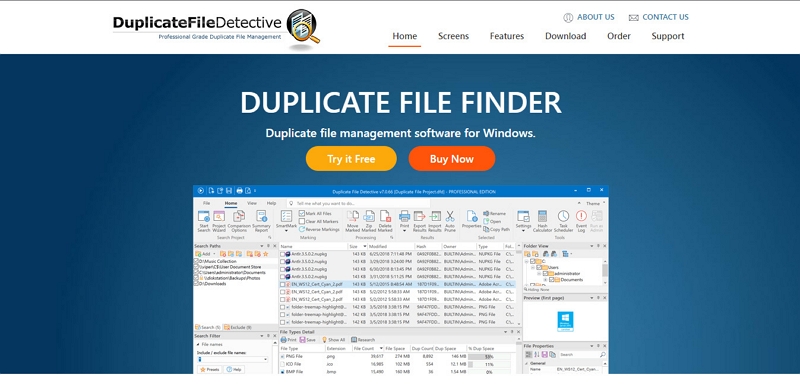Expand the Documents node in Folder View
Image resolution: width=800 pixels, height=384 pixels.
545,279
